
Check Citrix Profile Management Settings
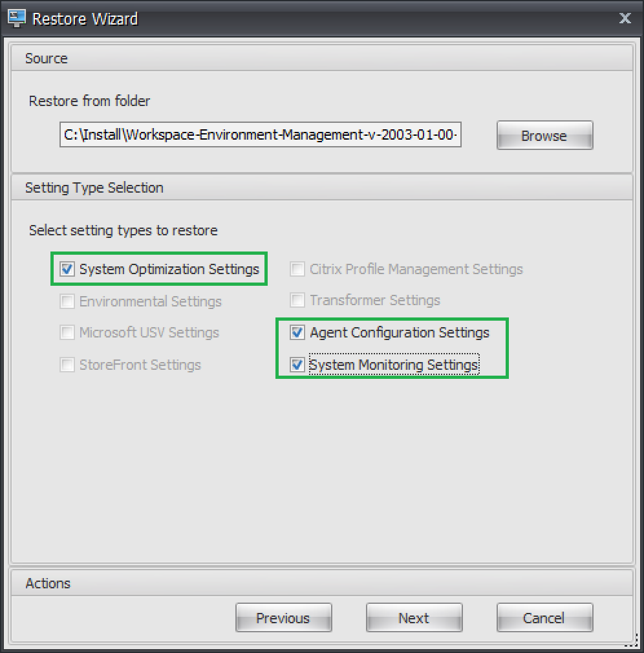tap(297, 269)
